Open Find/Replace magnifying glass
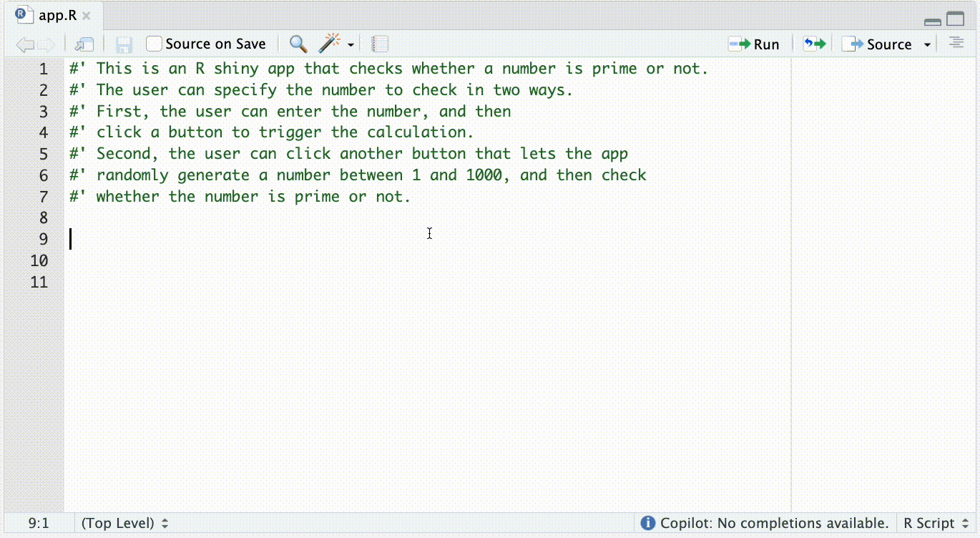This screenshot has width=980, height=538. click(298, 44)
